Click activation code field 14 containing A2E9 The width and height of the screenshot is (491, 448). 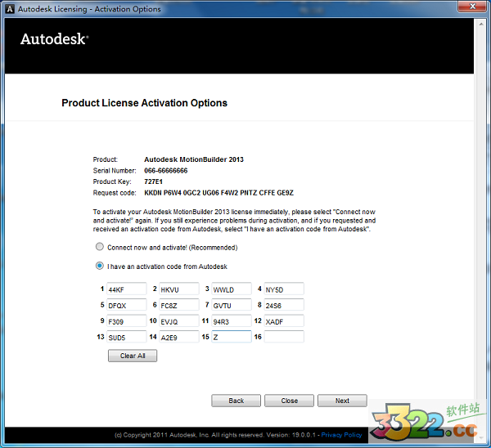[x=179, y=337]
